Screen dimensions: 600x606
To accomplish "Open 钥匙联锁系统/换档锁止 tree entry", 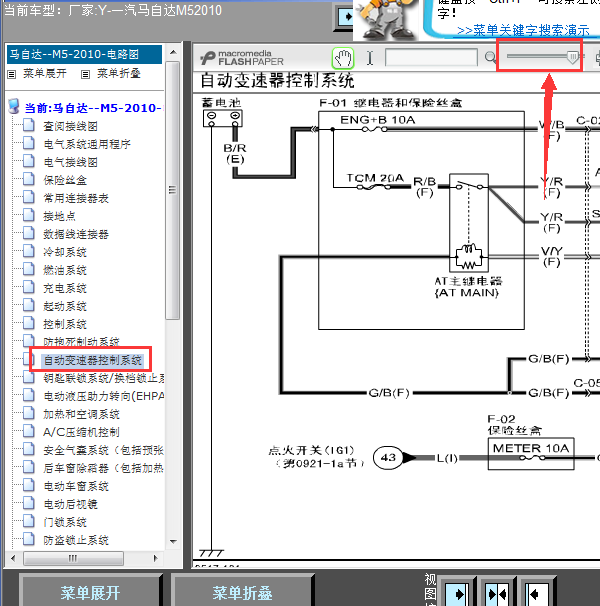I will coord(104,378).
